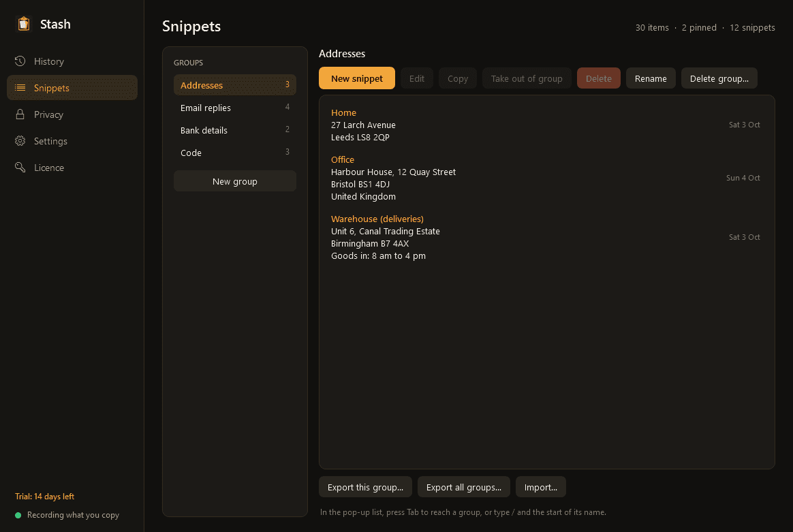Click the Addresses panel heading
Image resolution: width=793 pixels, height=532 pixels.
click(x=342, y=54)
